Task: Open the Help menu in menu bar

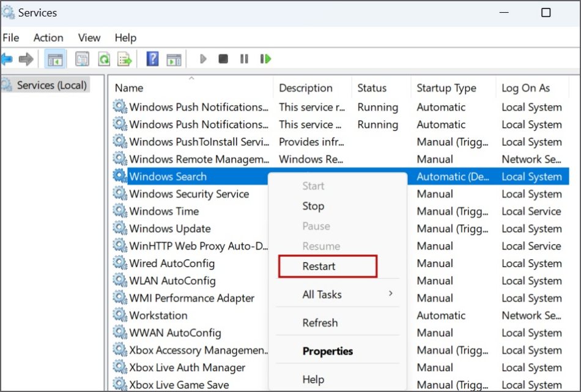Action: click(x=125, y=38)
